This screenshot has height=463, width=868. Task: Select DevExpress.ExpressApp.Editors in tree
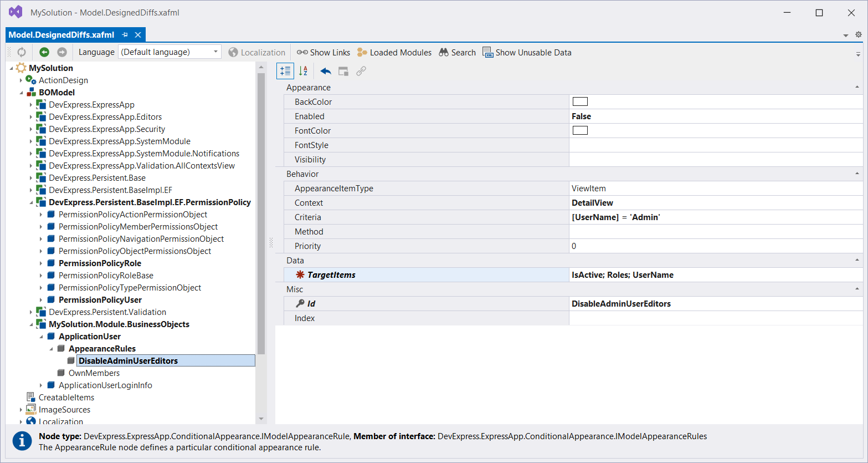[105, 117]
